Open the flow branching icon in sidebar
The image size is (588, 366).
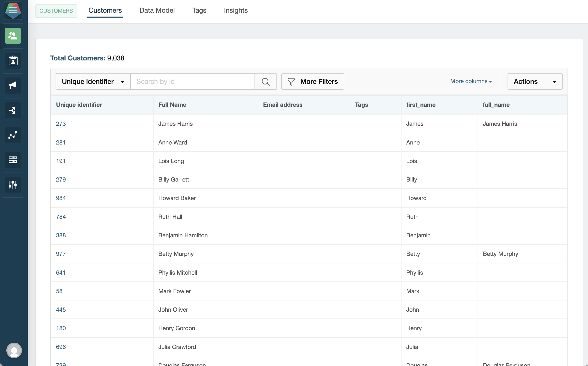point(13,110)
